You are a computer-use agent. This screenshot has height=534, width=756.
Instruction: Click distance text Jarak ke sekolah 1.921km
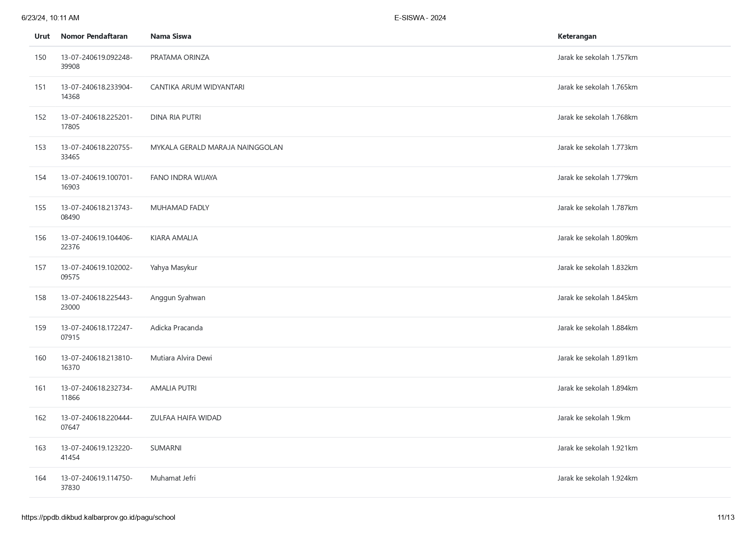pyautogui.click(x=597, y=448)
